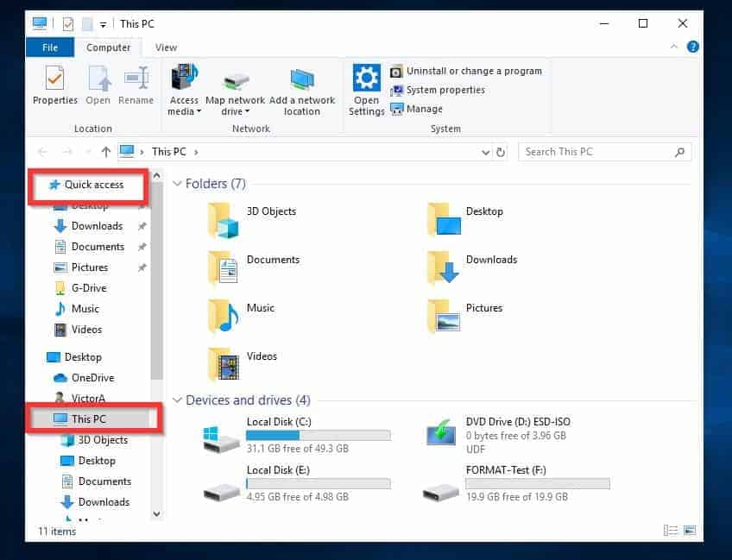Click Manage in the System group
This screenshot has width=732, height=560.
pyautogui.click(x=416, y=109)
